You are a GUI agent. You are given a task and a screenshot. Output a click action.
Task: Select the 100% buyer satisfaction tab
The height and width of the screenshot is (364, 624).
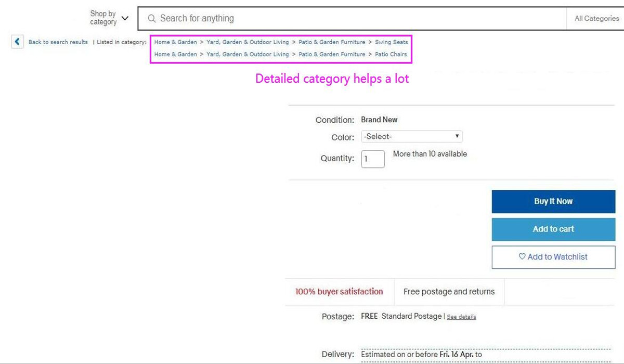click(339, 292)
